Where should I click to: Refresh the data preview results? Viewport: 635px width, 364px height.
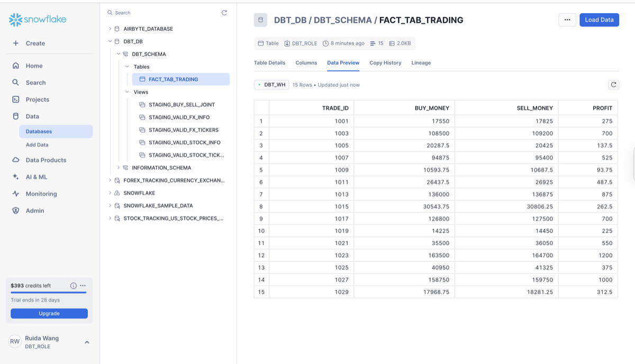(613, 85)
